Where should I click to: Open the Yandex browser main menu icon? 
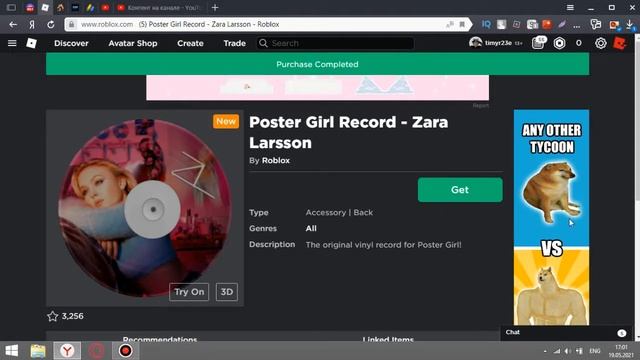click(570, 7)
